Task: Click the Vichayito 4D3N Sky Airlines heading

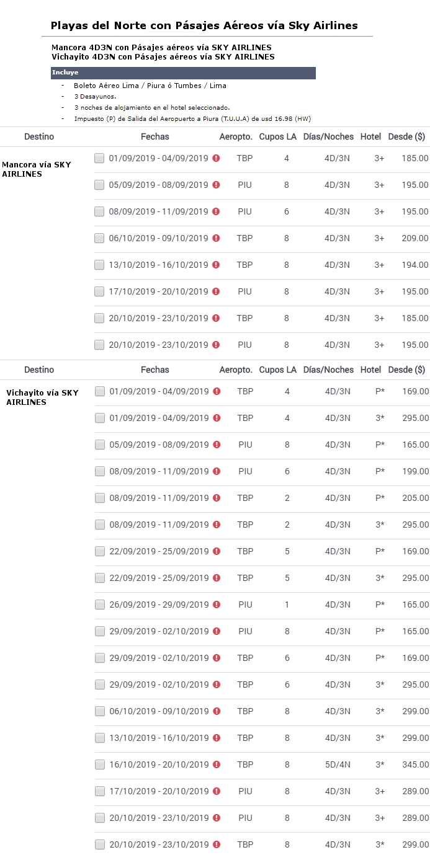Action: [163, 56]
